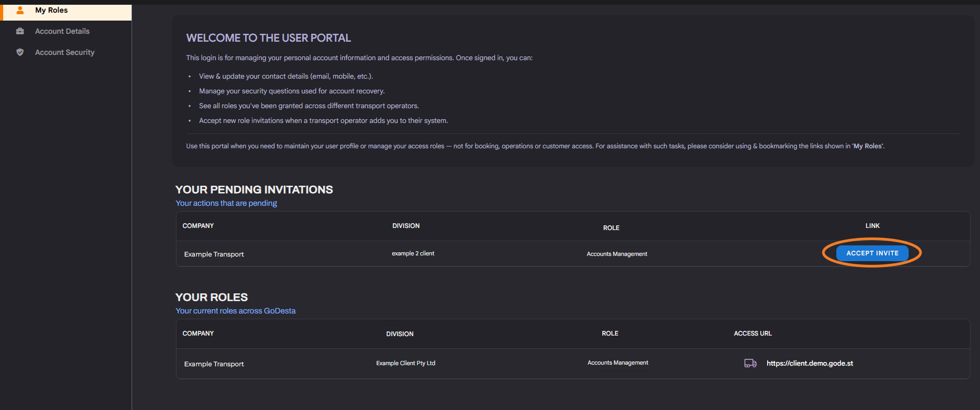Click 'Your current roles across GoDesta' subtitle
This screenshot has height=410, width=980.
pos(236,311)
